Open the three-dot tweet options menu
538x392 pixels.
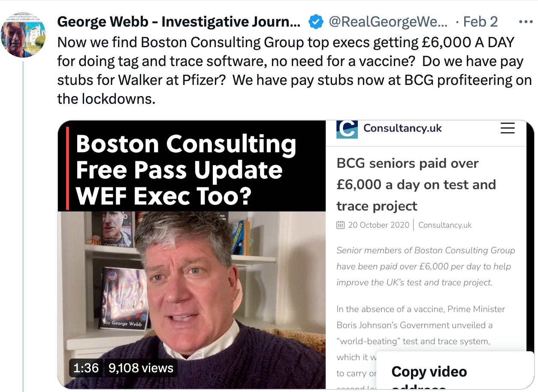tap(526, 21)
